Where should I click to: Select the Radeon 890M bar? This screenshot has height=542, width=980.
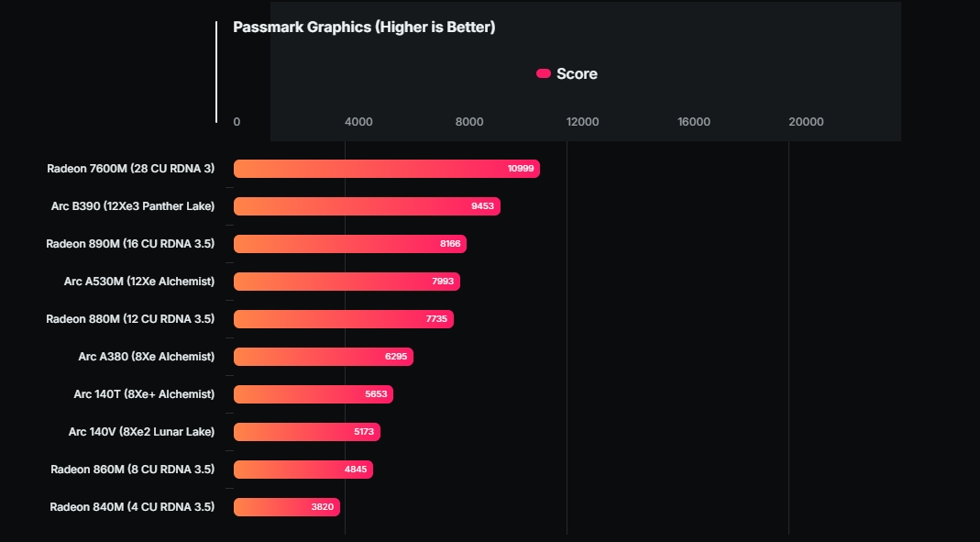[x=349, y=244]
